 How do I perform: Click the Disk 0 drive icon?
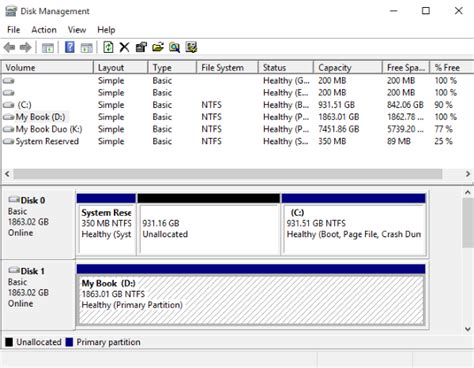coord(14,200)
